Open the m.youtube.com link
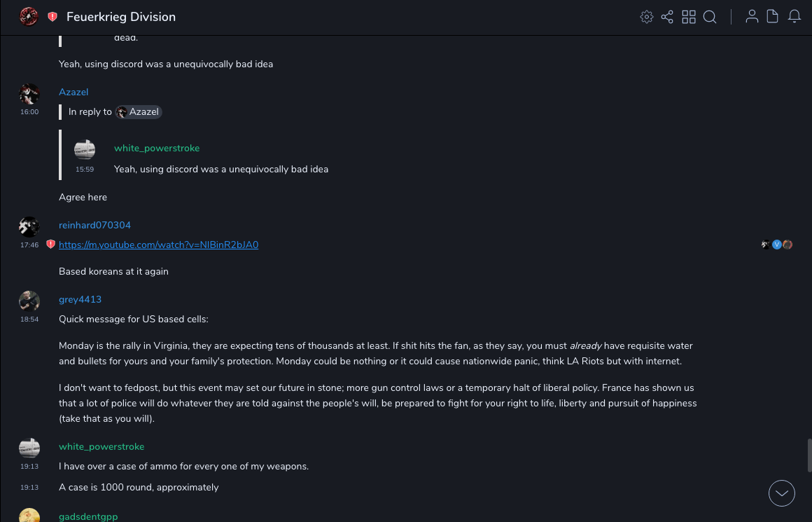 pyautogui.click(x=158, y=245)
